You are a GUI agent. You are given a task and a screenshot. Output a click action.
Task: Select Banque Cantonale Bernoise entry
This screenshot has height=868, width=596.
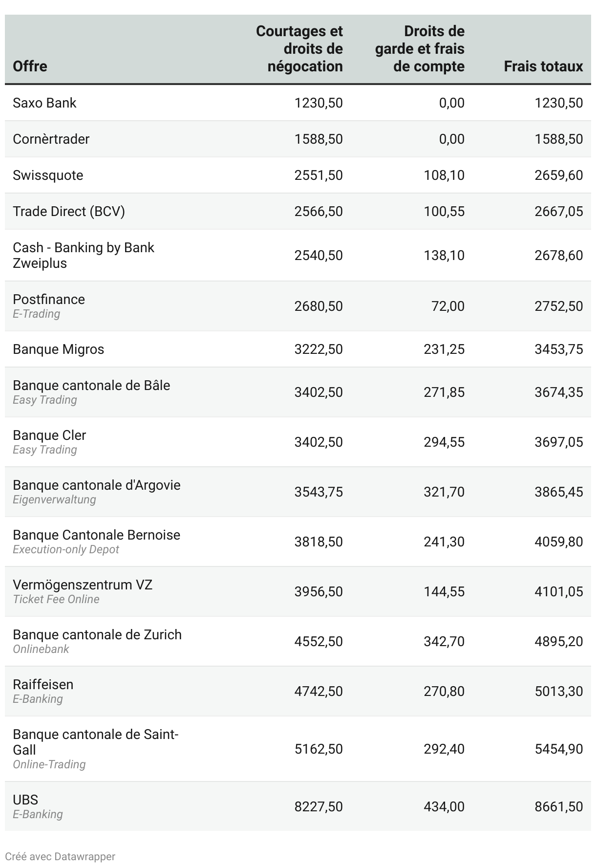(96, 535)
